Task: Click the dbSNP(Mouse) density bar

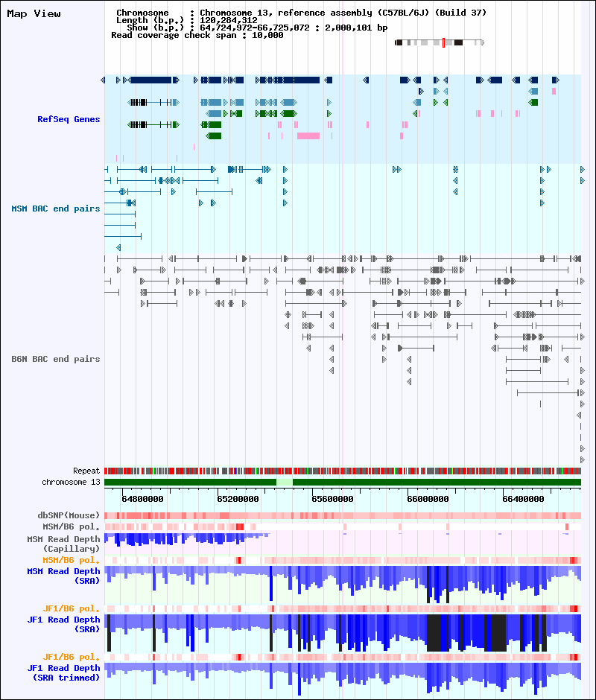Action: click(343, 515)
